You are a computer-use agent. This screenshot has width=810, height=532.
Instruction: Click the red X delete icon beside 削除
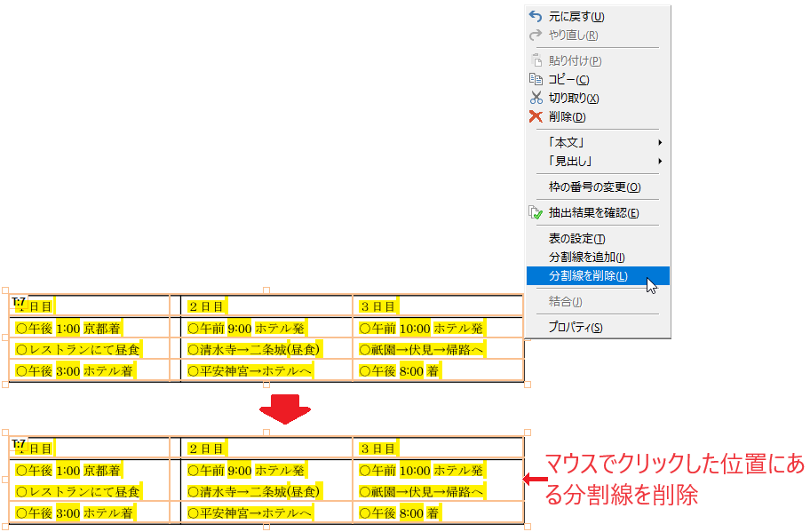coord(534,117)
